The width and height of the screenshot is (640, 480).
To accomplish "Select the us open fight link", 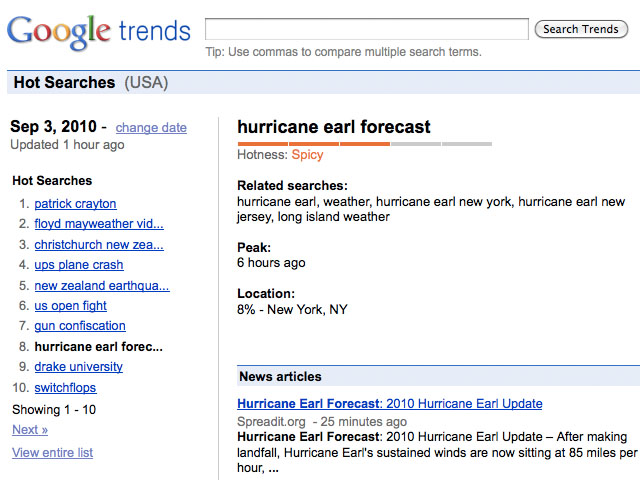I will point(70,306).
